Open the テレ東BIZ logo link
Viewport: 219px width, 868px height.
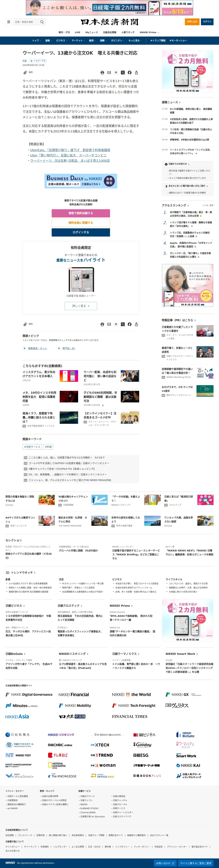click(x=58, y=755)
